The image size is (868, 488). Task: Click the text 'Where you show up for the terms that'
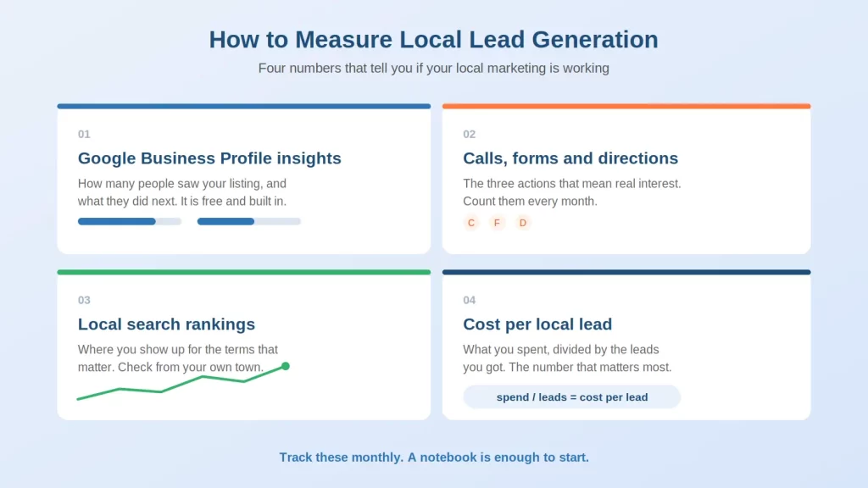(178, 350)
